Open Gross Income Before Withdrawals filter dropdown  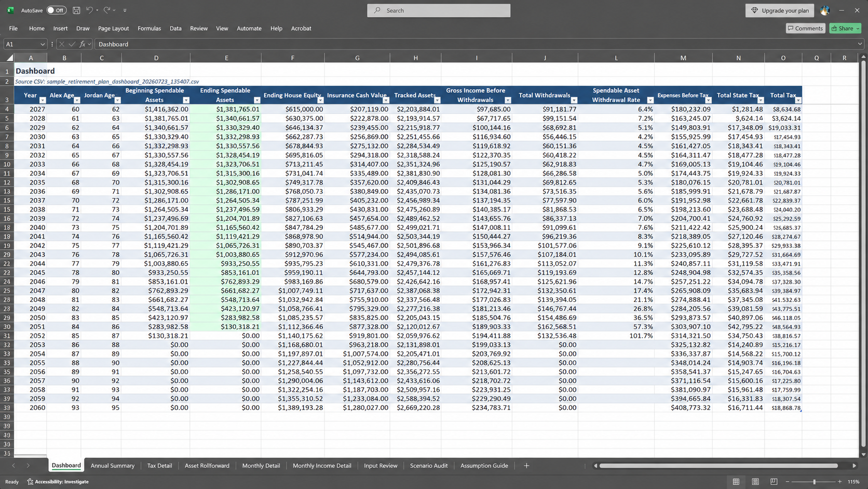508,100
